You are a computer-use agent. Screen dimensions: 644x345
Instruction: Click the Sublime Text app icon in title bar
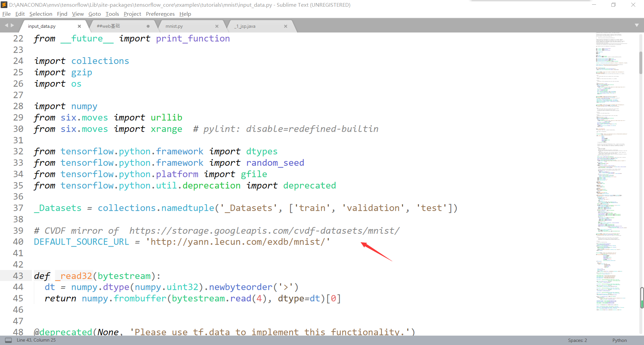[x=4, y=5]
